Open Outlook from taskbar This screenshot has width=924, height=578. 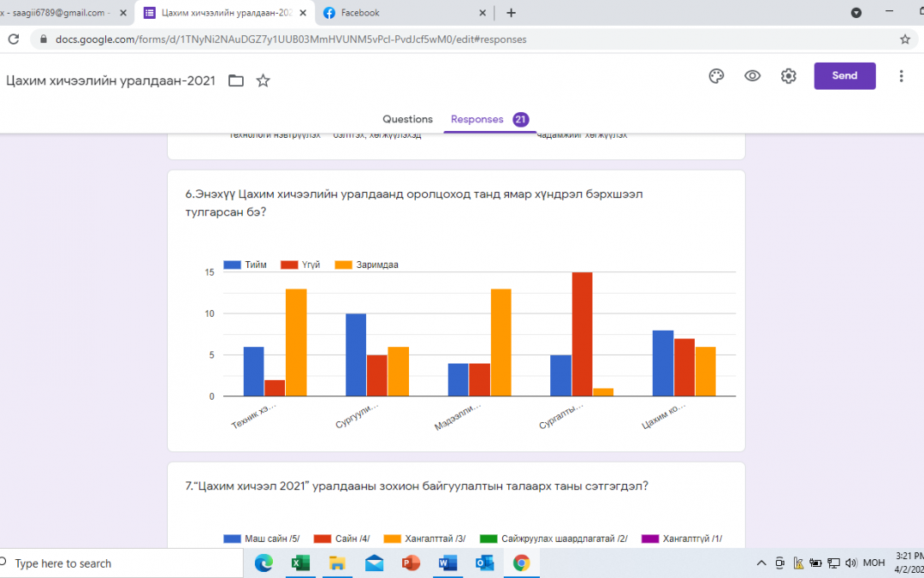[484, 563]
